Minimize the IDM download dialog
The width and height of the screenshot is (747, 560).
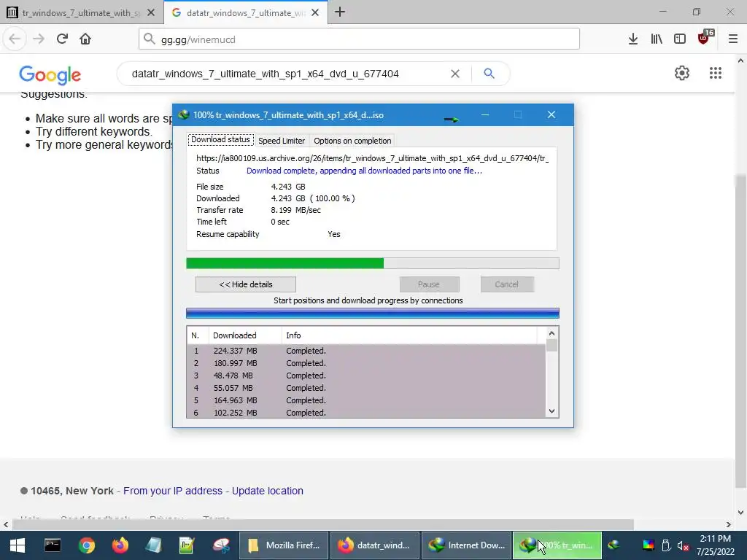click(485, 114)
